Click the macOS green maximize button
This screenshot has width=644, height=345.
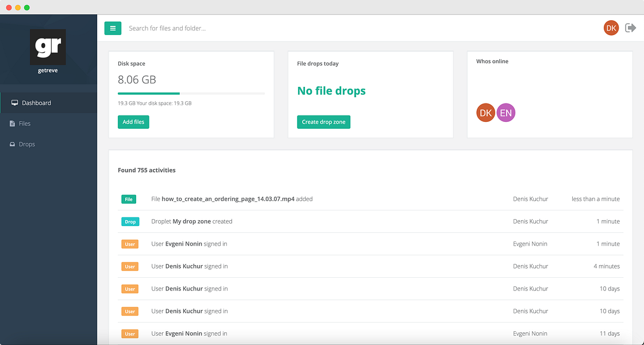26,7
